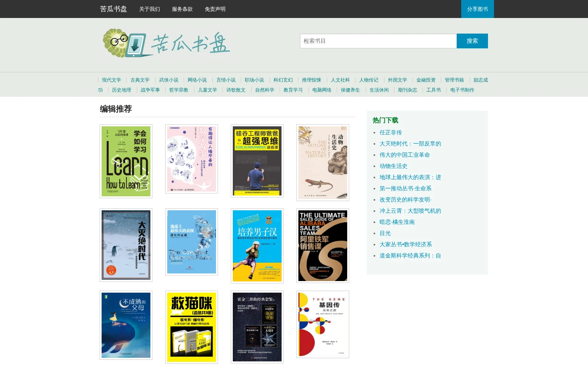Browse the 战争军事 category

150,90
